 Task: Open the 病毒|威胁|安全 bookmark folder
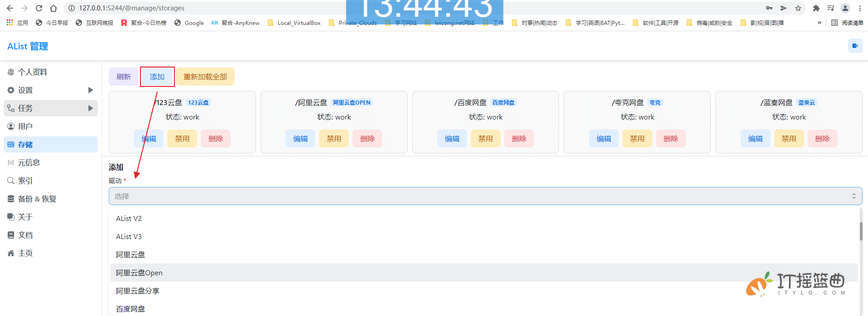tap(709, 23)
